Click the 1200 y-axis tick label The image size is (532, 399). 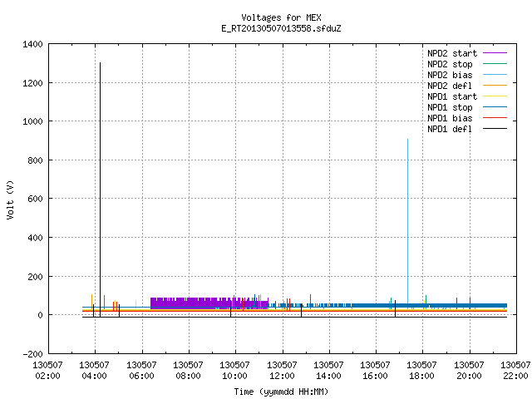(33, 83)
